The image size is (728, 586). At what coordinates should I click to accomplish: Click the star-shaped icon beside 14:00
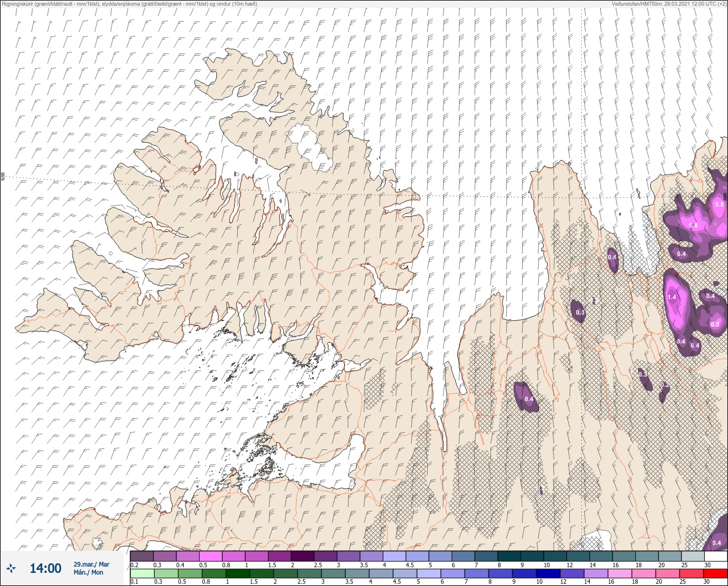pos(11,568)
